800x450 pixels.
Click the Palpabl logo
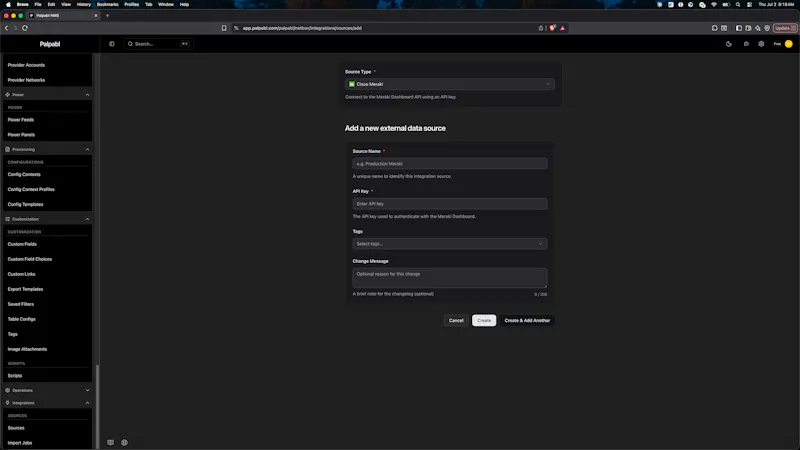[49, 44]
